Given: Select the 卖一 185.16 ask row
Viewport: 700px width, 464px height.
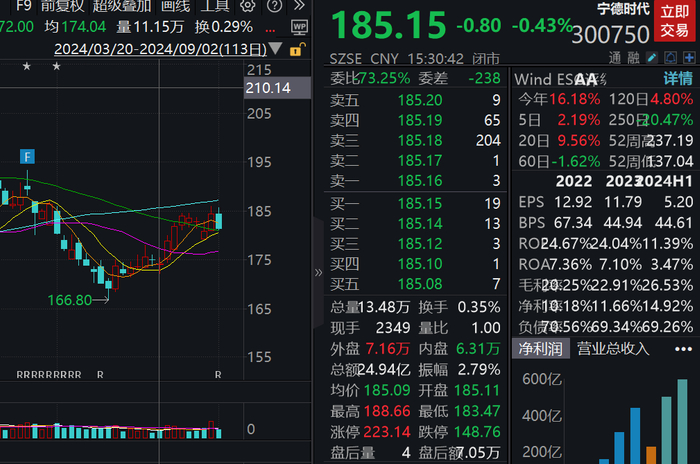Looking at the screenshot, I should [415, 180].
